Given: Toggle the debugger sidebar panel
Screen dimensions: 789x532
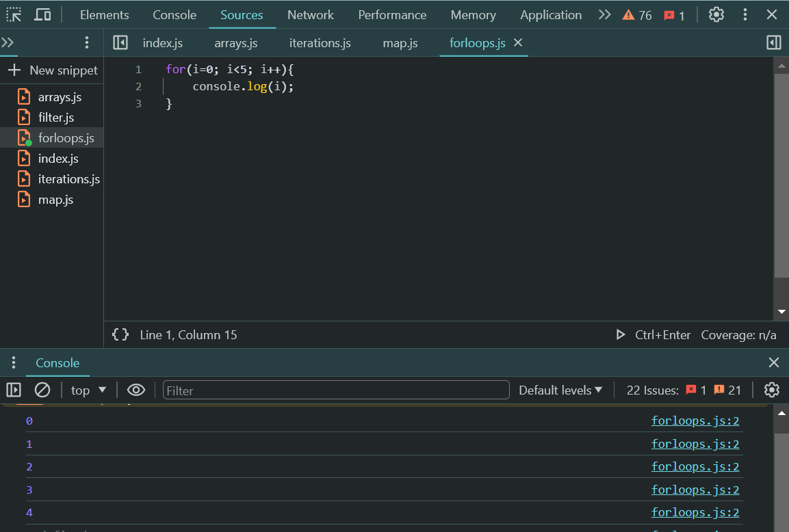Looking at the screenshot, I should pos(773,42).
